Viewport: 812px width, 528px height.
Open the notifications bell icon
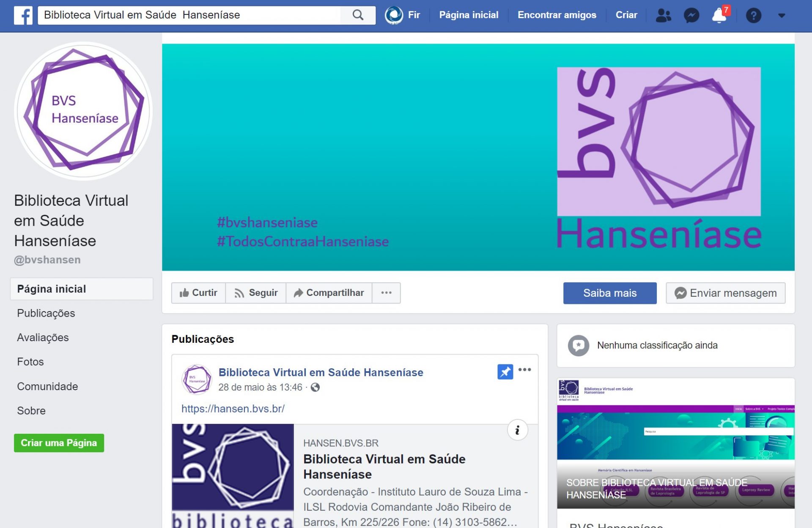[x=719, y=15]
